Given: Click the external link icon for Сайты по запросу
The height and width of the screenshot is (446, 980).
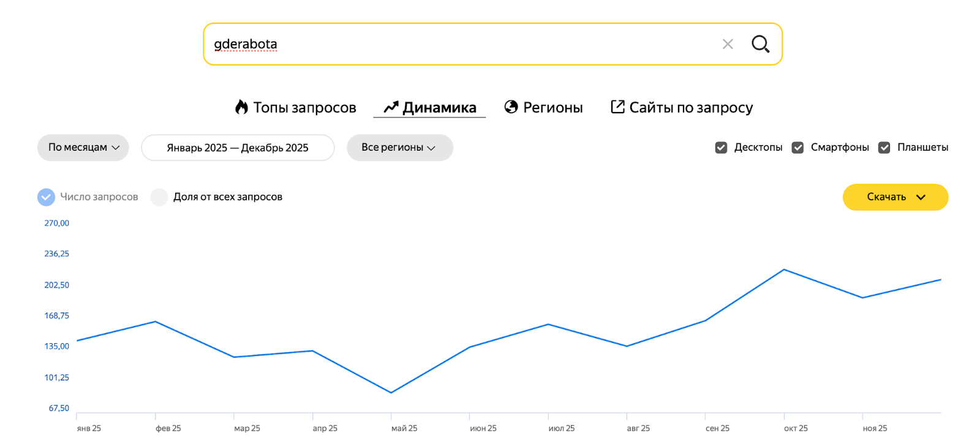Looking at the screenshot, I should (617, 107).
